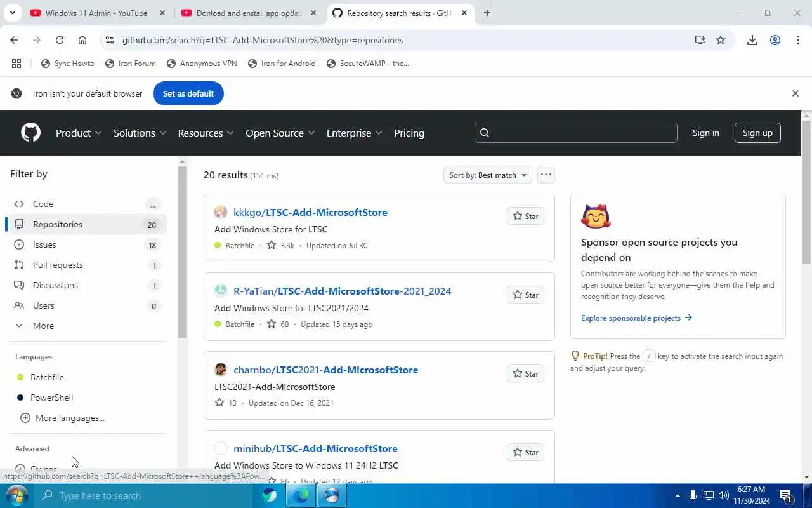Open the GitHub logo home link
Viewport: 812px width, 508px height.
pos(30,133)
